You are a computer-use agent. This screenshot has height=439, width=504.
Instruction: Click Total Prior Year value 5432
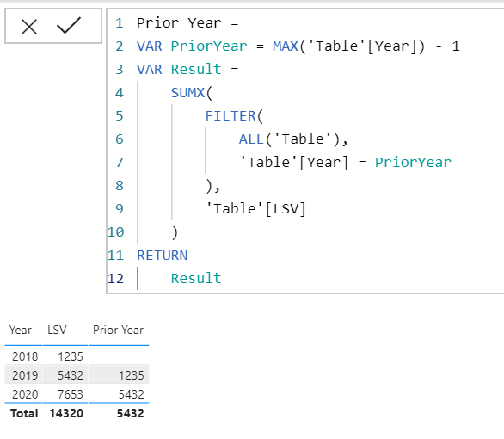point(131,413)
